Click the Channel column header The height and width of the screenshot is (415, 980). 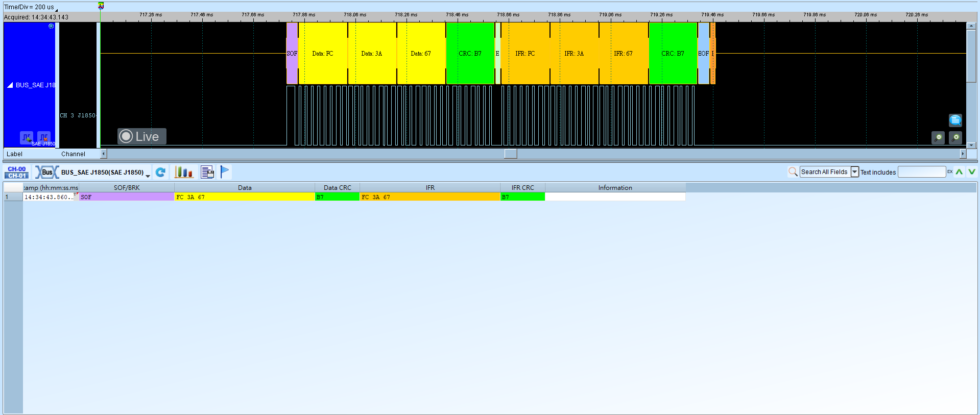point(73,154)
